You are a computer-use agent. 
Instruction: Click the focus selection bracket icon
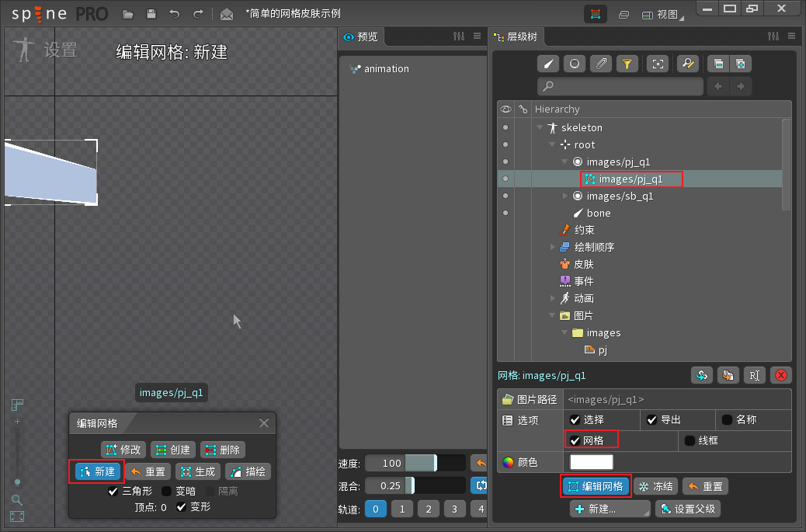(658, 64)
